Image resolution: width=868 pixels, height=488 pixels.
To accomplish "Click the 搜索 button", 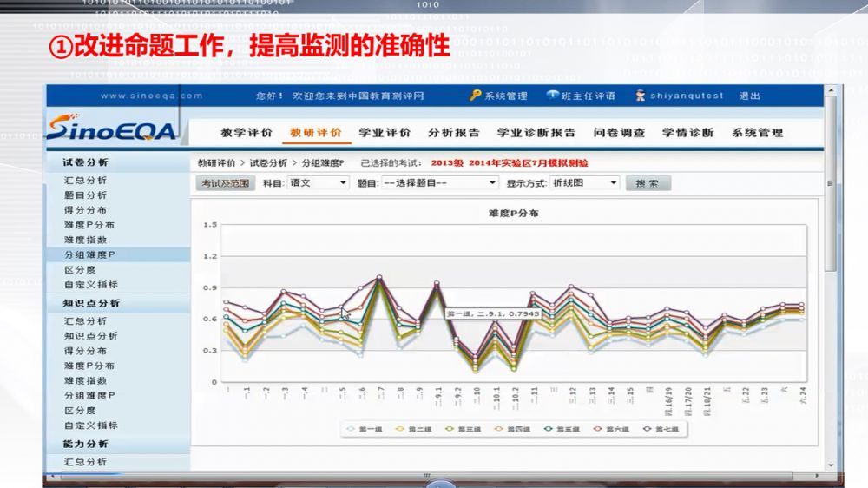I will tap(648, 183).
